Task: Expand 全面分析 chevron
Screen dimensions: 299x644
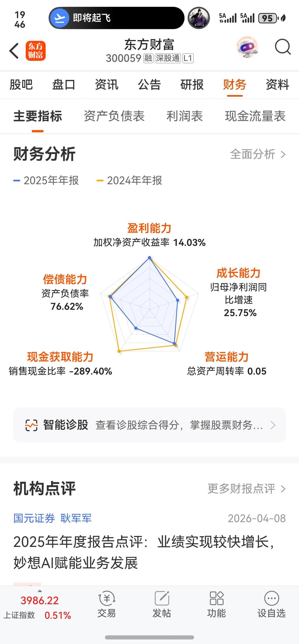Action: [283, 154]
